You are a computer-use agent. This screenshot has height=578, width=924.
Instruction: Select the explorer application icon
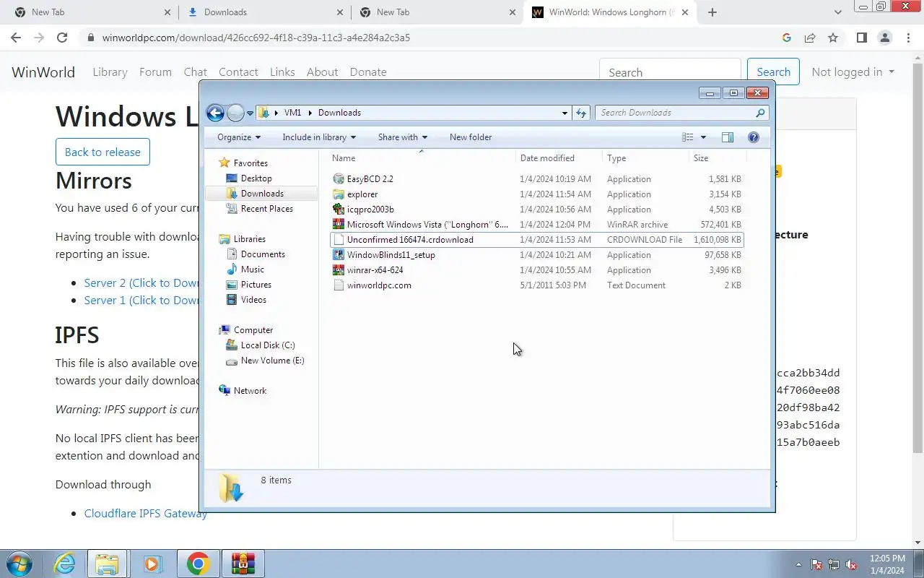point(339,194)
